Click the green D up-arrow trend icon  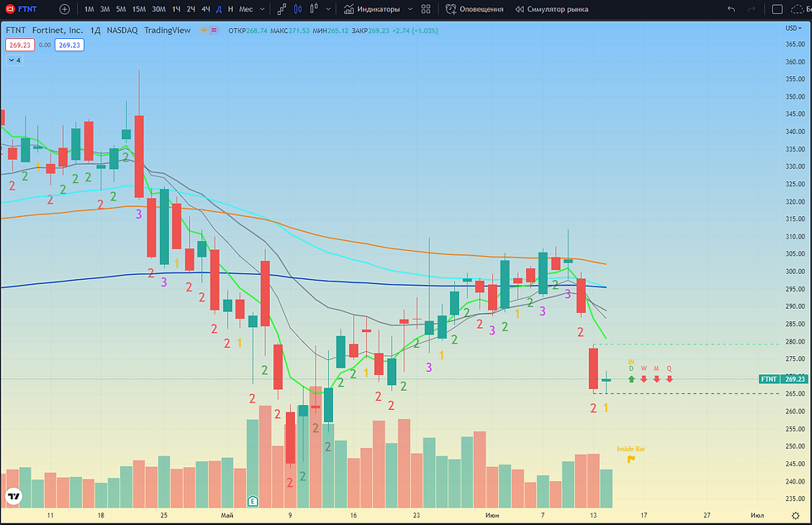pos(631,379)
